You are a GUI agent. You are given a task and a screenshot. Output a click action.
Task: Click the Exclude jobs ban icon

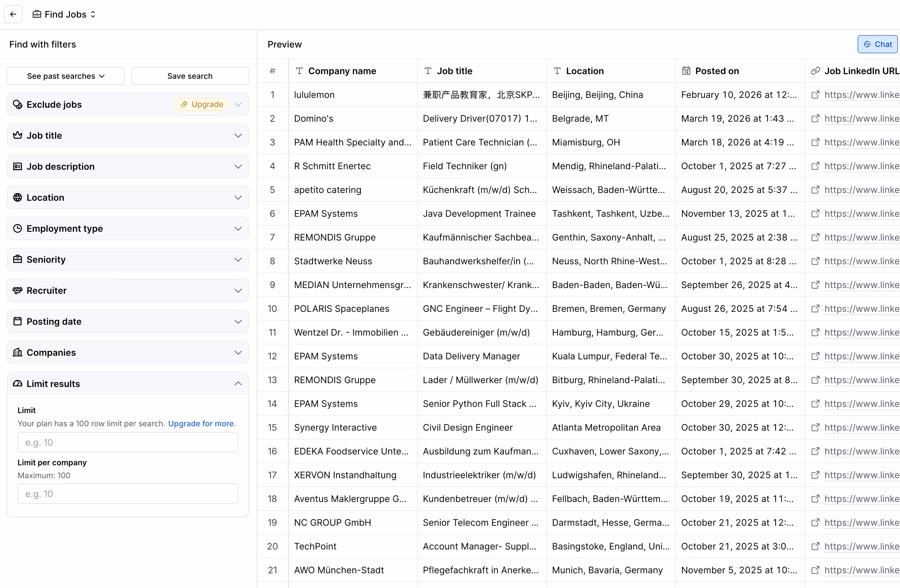click(x=17, y=104)
